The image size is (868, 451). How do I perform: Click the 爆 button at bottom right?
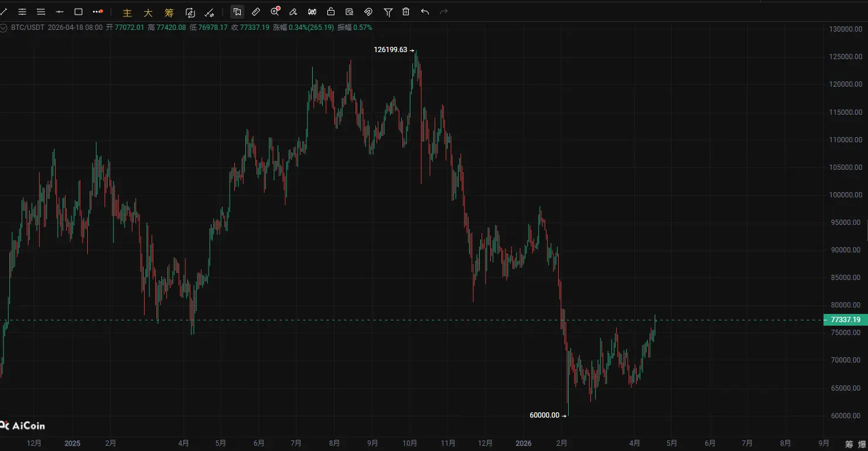click(x=863, y=444)
